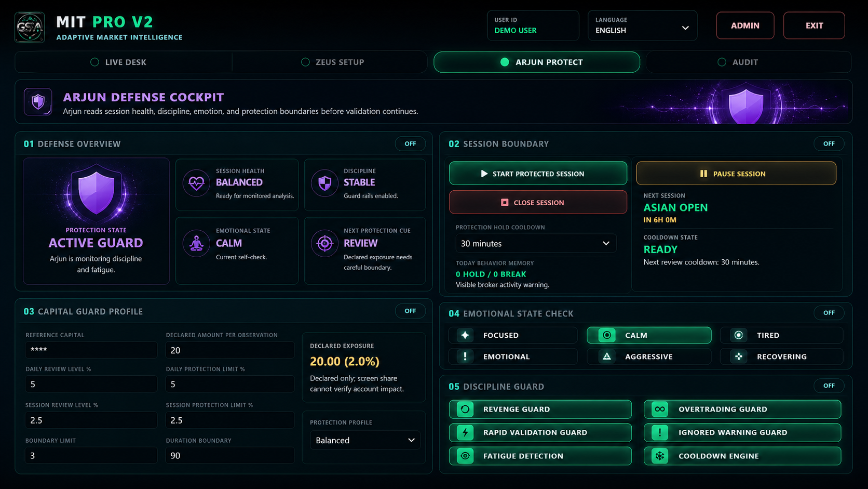
Task: Click the Cooldown Engine snowflake icon
Action: pyautogui.click(x=660, y=456)
